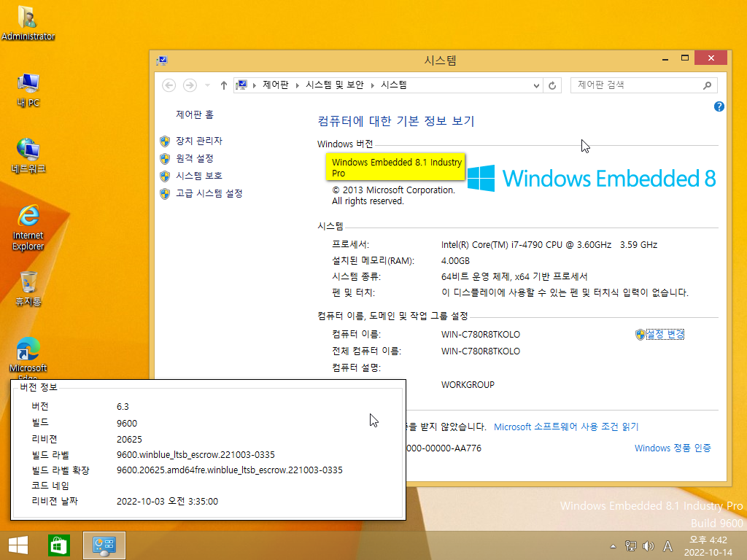The height and width of the screenshot is (560, 747).
Task: Select build label 9600.winblue_ltsb_escrow.221003-0335
Action: 196,455
